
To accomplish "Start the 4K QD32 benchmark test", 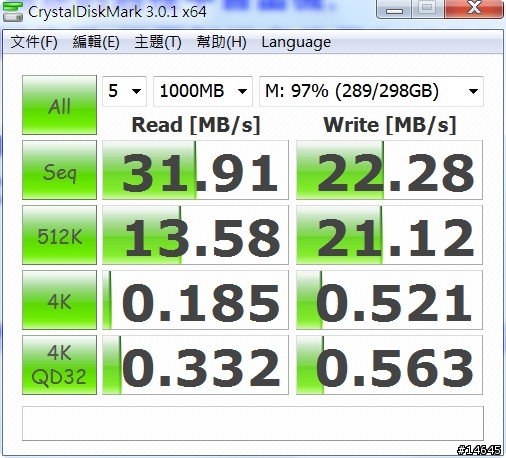I will 59,365.
